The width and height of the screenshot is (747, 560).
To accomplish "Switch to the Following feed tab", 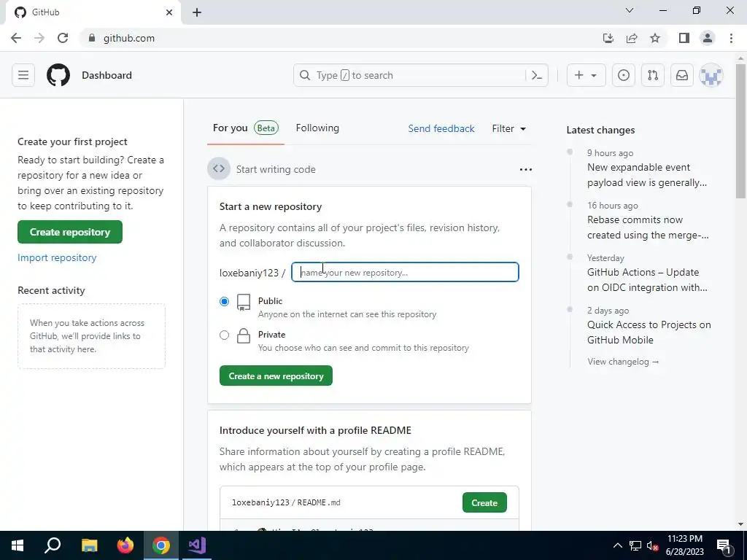I will 317,128.
